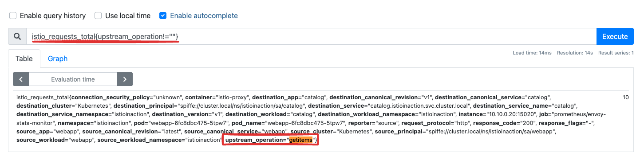Click the connection_security_policy="unknown" label

click(127, 97)
